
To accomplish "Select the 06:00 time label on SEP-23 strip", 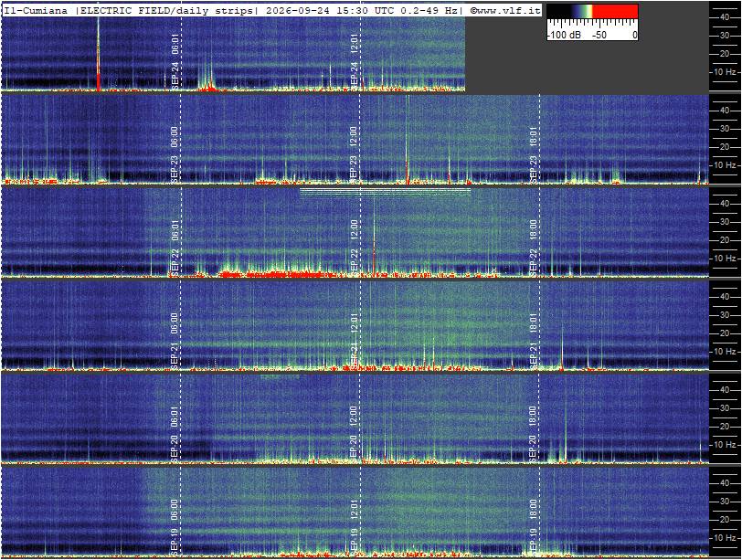I will click(175, 138).
